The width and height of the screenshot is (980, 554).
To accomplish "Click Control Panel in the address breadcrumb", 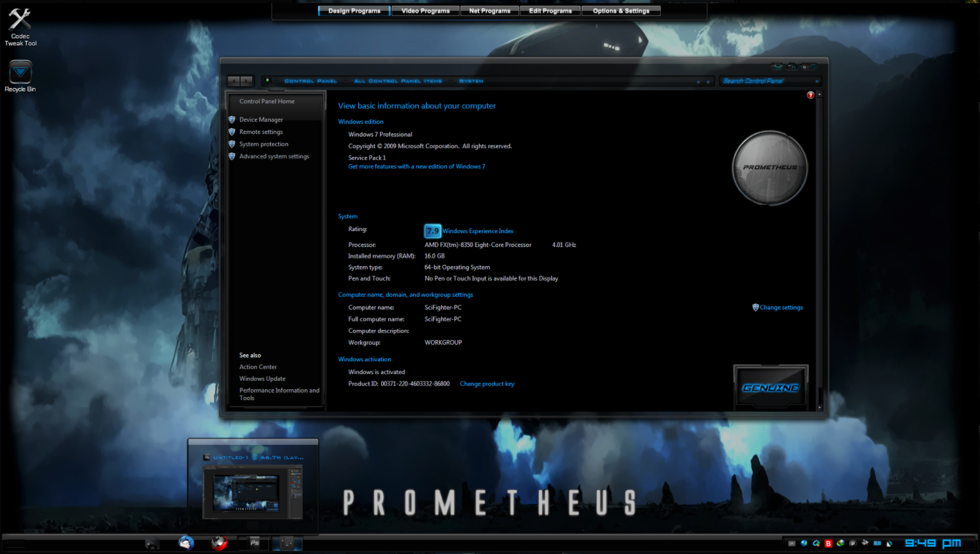I will point(310,81).
